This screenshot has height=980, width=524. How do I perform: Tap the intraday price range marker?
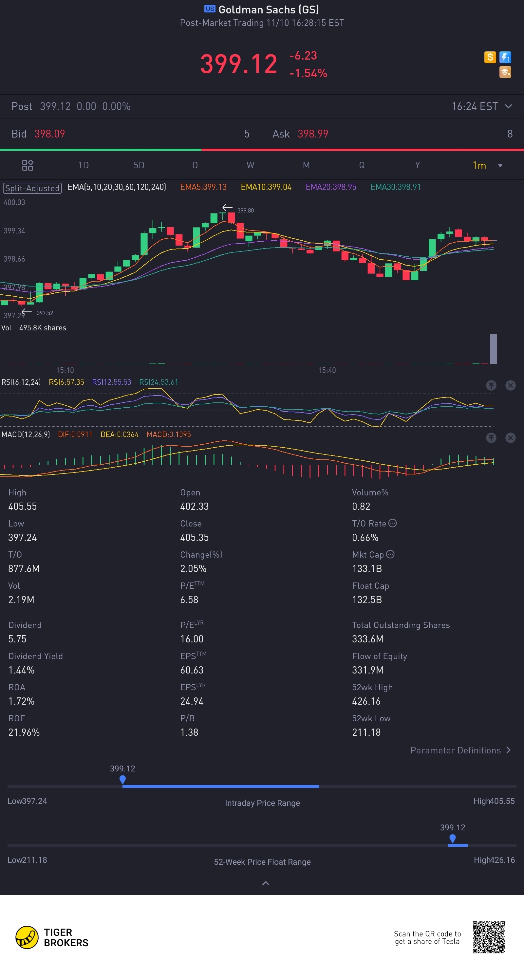pos(122,780)
